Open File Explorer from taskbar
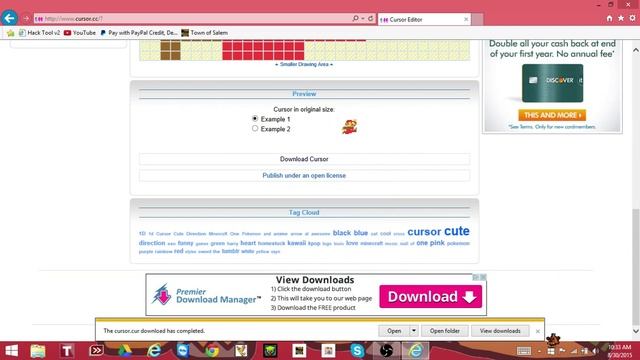The width and height of the screenshot is (640, 360). tap(38, 351)
